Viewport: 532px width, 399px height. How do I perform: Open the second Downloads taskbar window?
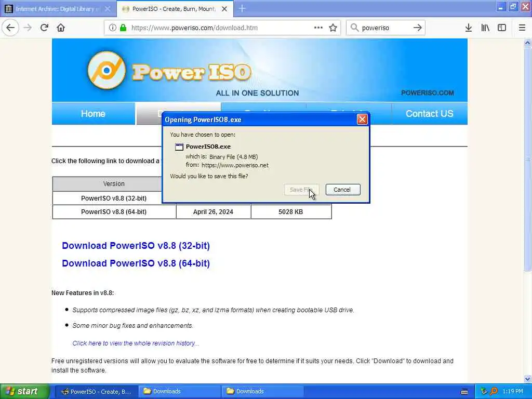coord(263,392)
